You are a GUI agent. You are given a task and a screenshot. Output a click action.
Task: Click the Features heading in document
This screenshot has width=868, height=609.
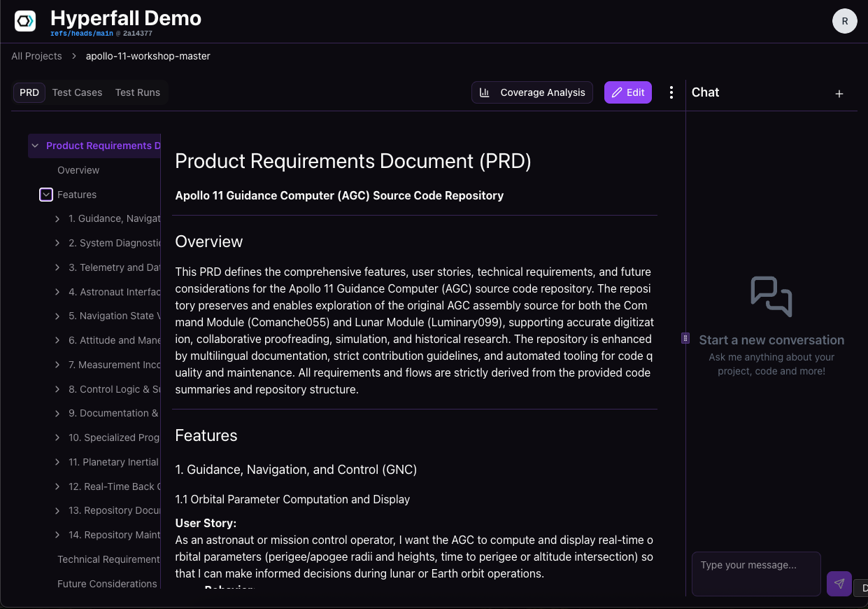click(206, 435)
